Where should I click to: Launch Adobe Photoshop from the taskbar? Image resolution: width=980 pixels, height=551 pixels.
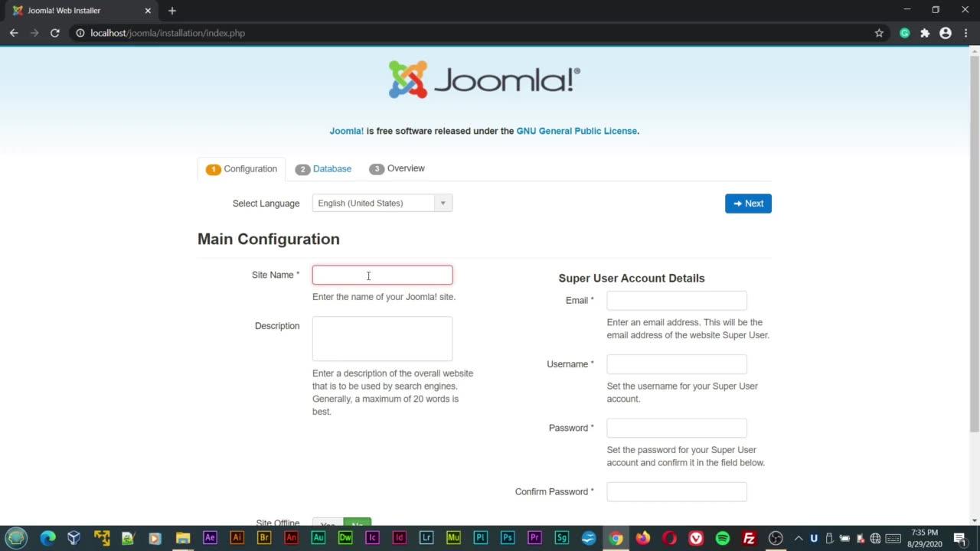(508, 538)
